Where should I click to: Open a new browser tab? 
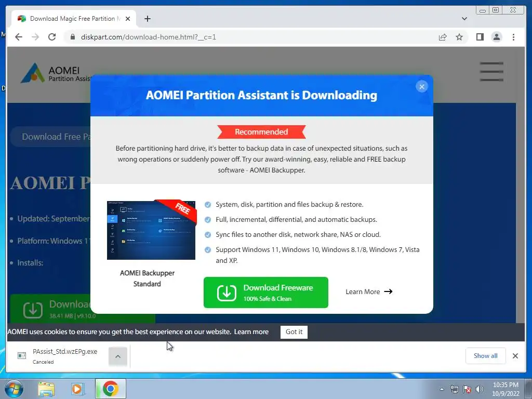point(147,19)
